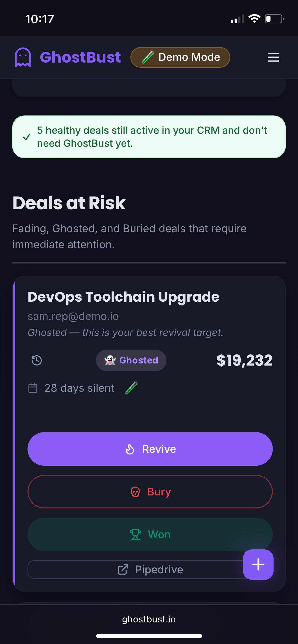Image resolution: width=298 pixels, height=644 pixels.
Task: Click the calendar icon next to 28 days silent
Action: (x=33, y=388)
